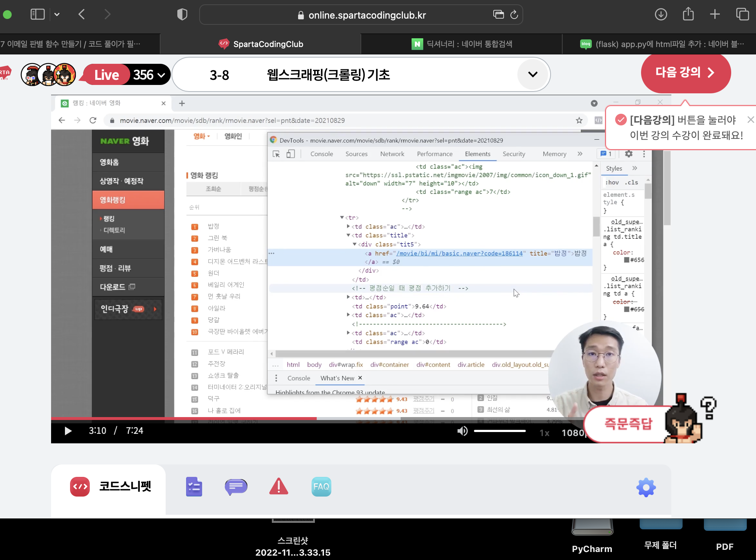Click DevTools inspect element icon
Image resolution: width=756 pixels, height=560 pixels.
pos(276,154)
